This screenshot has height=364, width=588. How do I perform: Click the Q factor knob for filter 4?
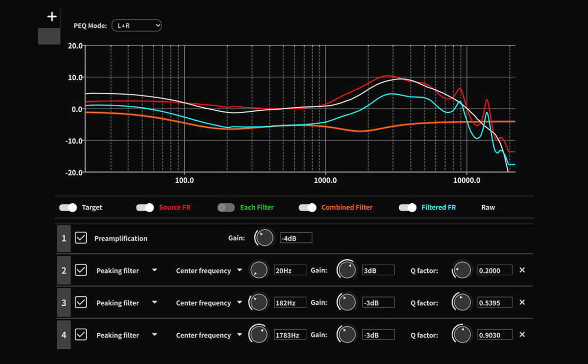coord(462,335)
